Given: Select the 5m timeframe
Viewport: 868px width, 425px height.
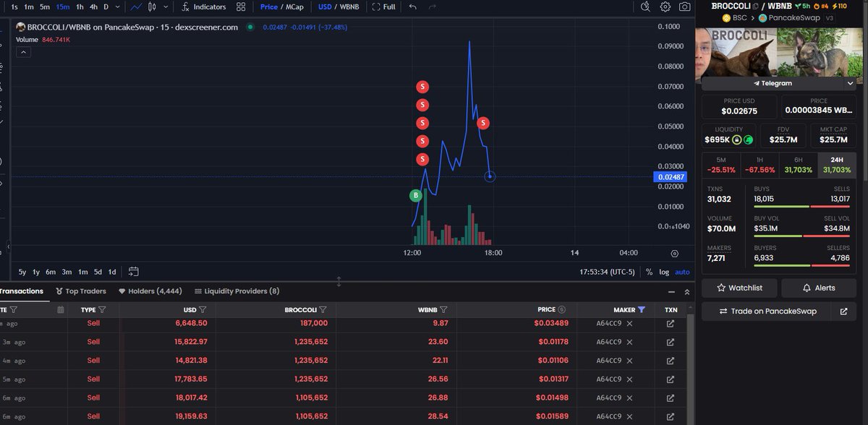Looking at the screenshot, I should [x=45, y=7].
